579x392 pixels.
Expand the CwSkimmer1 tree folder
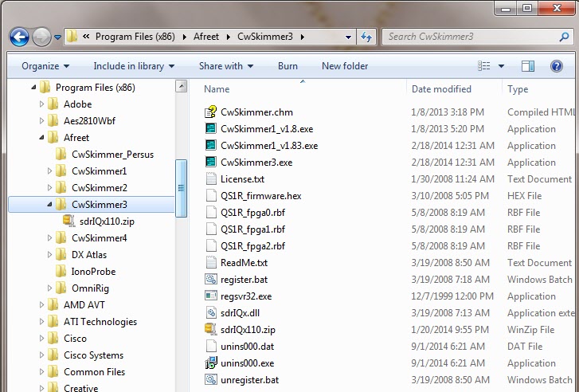(49, 171)
